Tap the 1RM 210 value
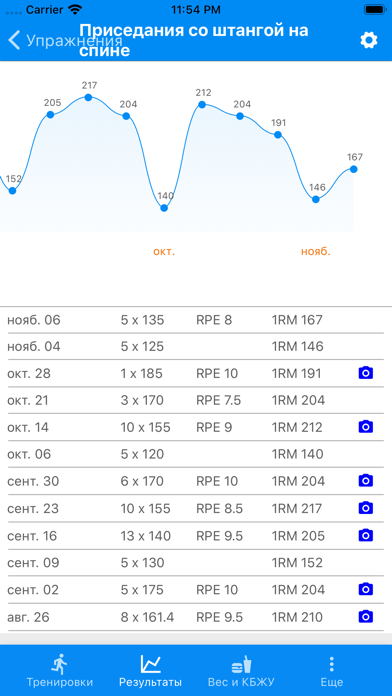 (297, 617)
